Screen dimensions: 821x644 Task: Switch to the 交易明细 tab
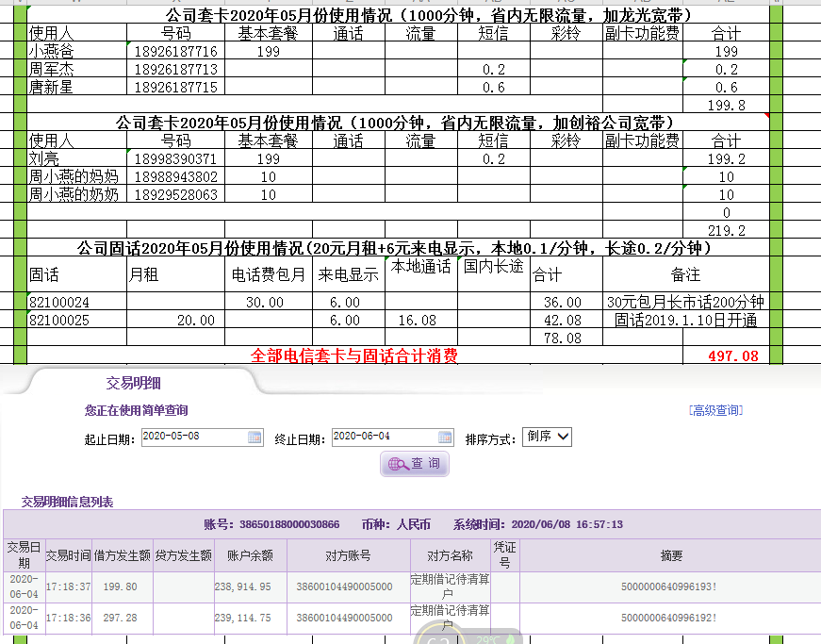click(133, 383)
